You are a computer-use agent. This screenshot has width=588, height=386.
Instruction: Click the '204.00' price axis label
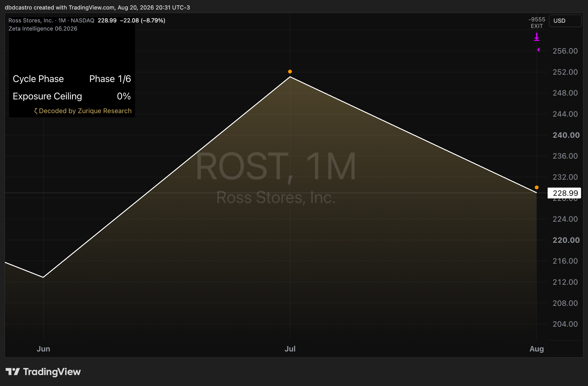pos(565,324)
